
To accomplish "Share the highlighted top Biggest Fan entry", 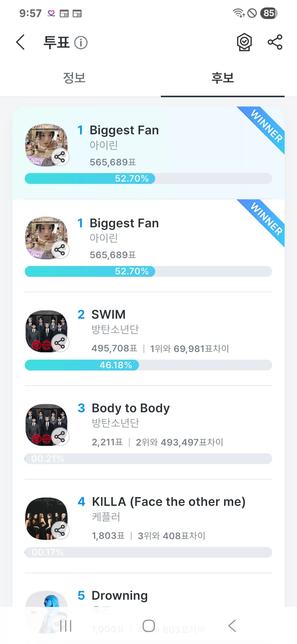I will 60,157.
